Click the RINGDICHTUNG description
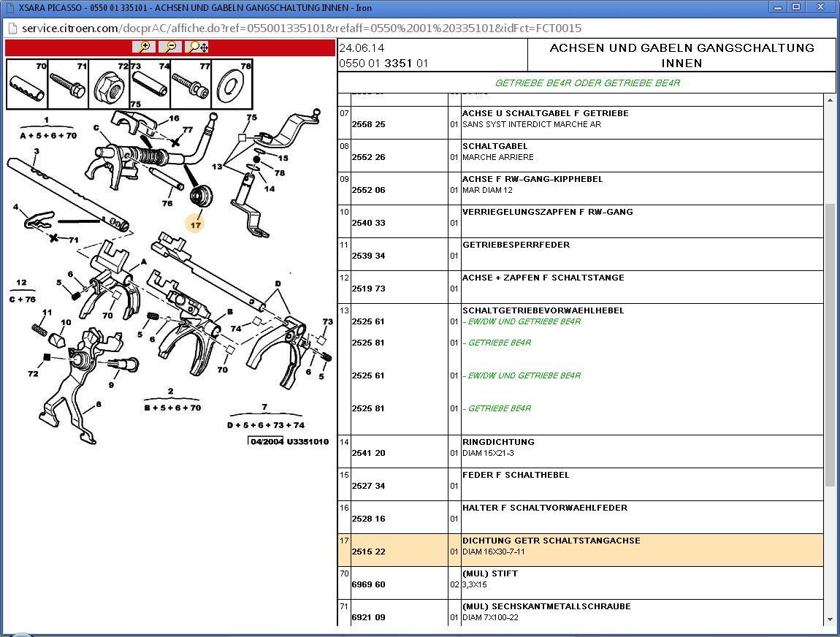This screenshot has height=637, width=840. (x=498, y=442)
